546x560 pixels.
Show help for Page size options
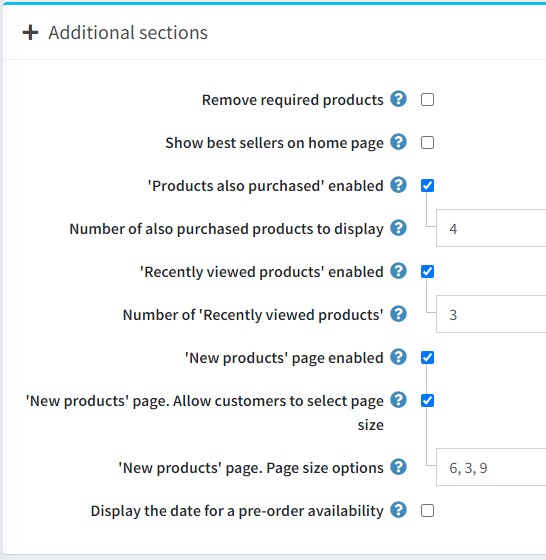click(398, 467)
